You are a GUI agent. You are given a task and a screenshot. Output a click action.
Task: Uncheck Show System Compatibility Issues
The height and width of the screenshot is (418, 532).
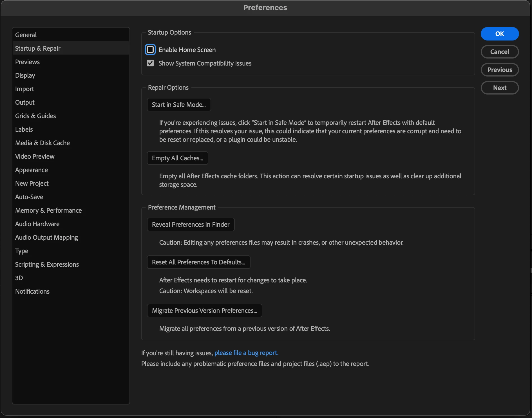[x=150, y=63]
